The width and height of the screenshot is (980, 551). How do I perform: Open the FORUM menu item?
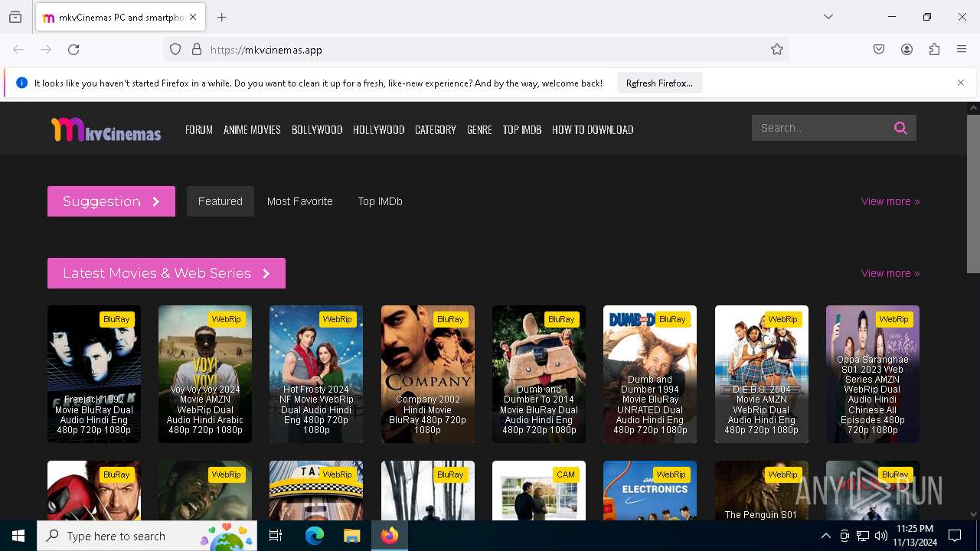[x=199, y=130]
